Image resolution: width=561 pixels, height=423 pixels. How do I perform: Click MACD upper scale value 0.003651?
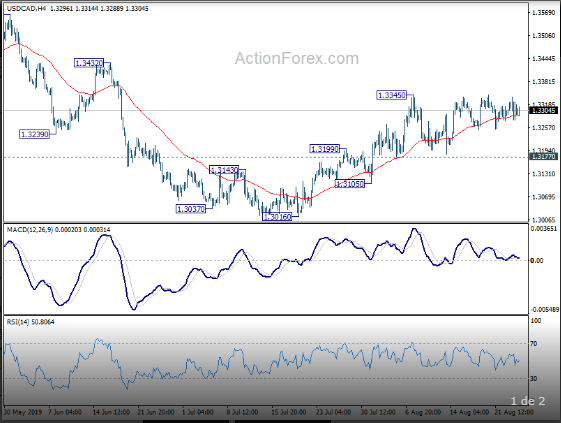[x=543, y=228]
